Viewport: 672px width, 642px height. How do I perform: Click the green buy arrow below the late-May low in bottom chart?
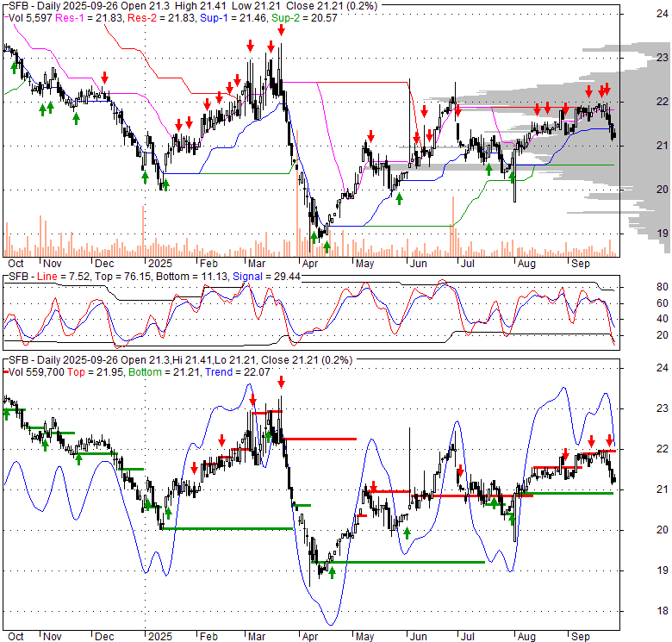pos(408,533)
